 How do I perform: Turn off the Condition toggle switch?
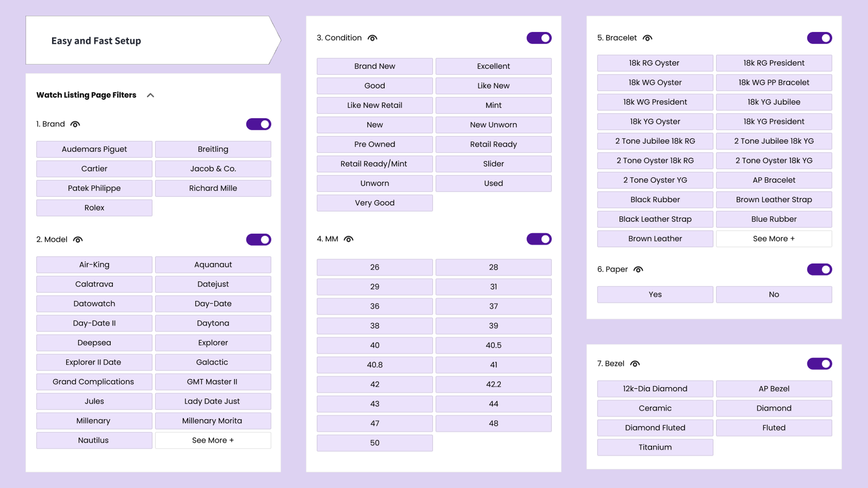539,37
